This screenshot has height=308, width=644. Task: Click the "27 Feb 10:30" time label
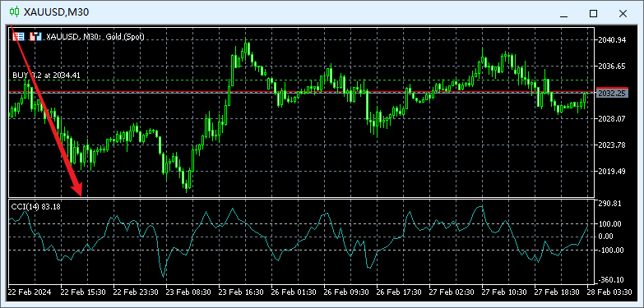click(x=504, y=292)
